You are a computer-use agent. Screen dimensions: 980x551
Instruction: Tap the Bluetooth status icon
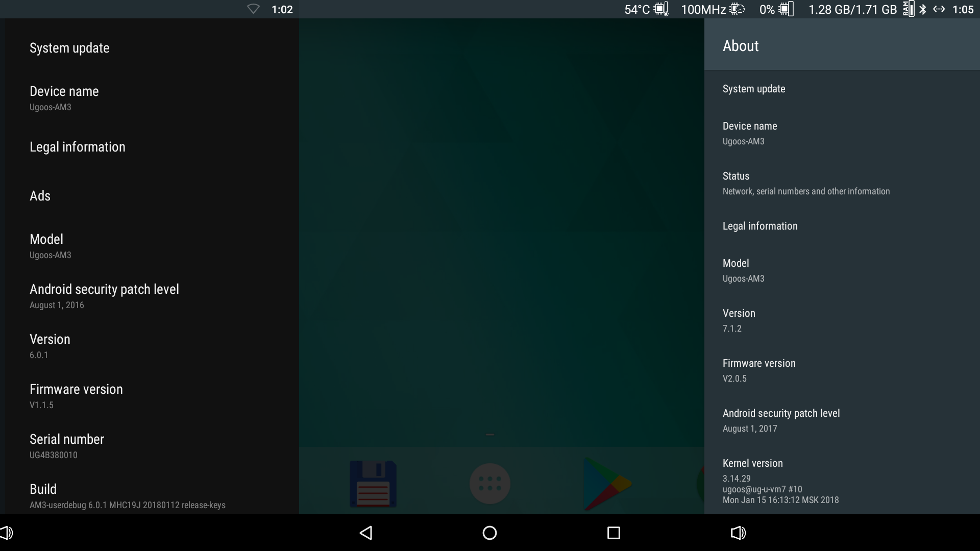coord(923,9)
